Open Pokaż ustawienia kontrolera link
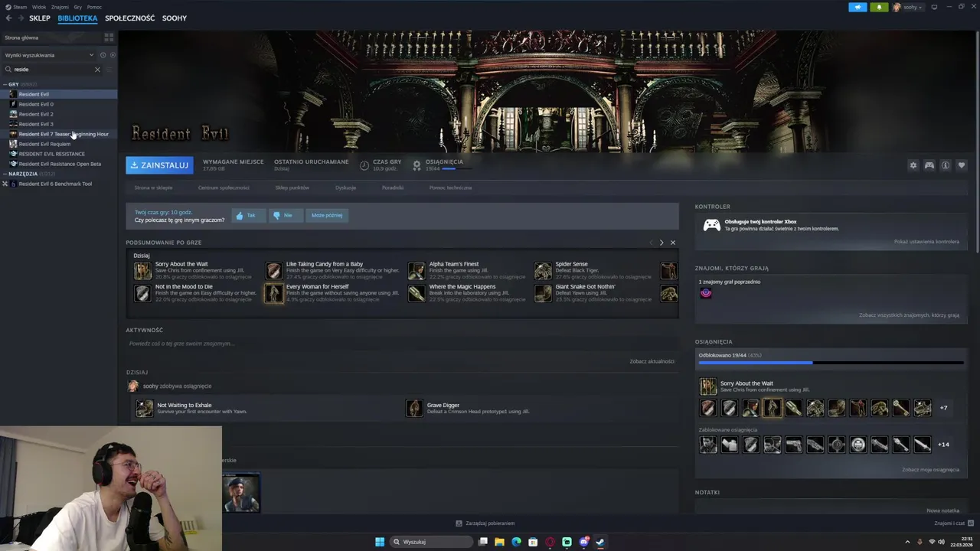This screenshot has height=551, width=980. pyautogui.click(x=926, y=242)
